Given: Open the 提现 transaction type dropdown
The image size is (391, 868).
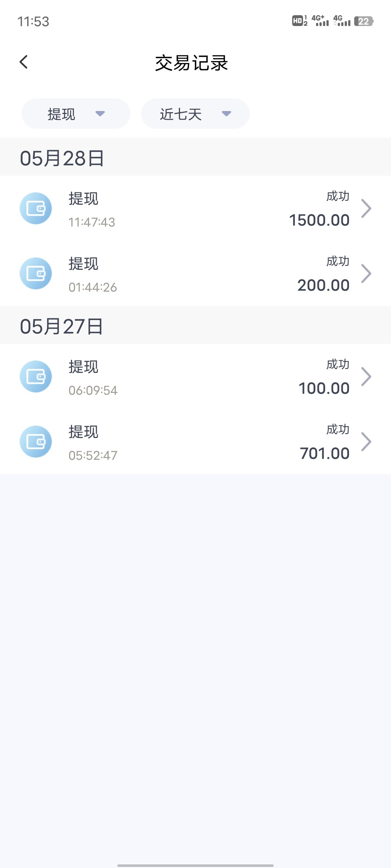Looking at the screenshot, I should click(76, 114).
